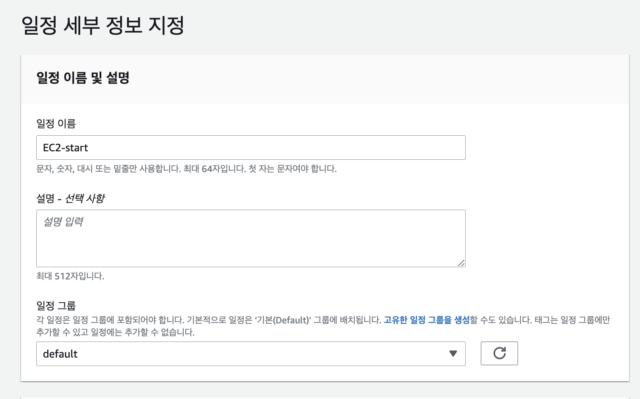Click the 최대 512자입니다. hint text
This screenshot has height=399, width=640.
point(70,276)
